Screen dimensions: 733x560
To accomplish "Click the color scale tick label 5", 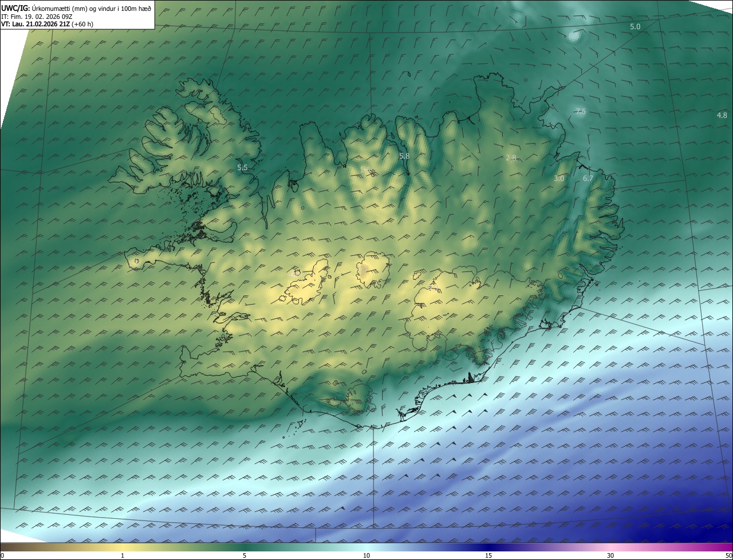I will (x=245, y=555).
